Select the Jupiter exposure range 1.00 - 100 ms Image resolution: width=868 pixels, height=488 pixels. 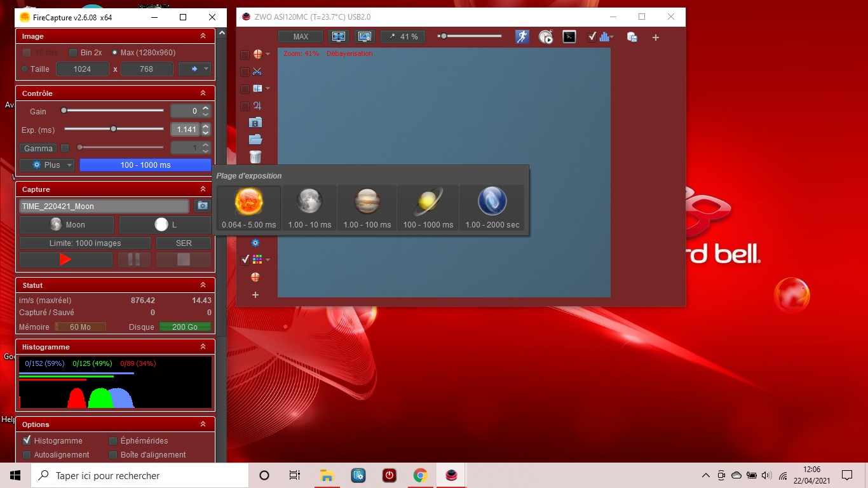coord(367,210)
